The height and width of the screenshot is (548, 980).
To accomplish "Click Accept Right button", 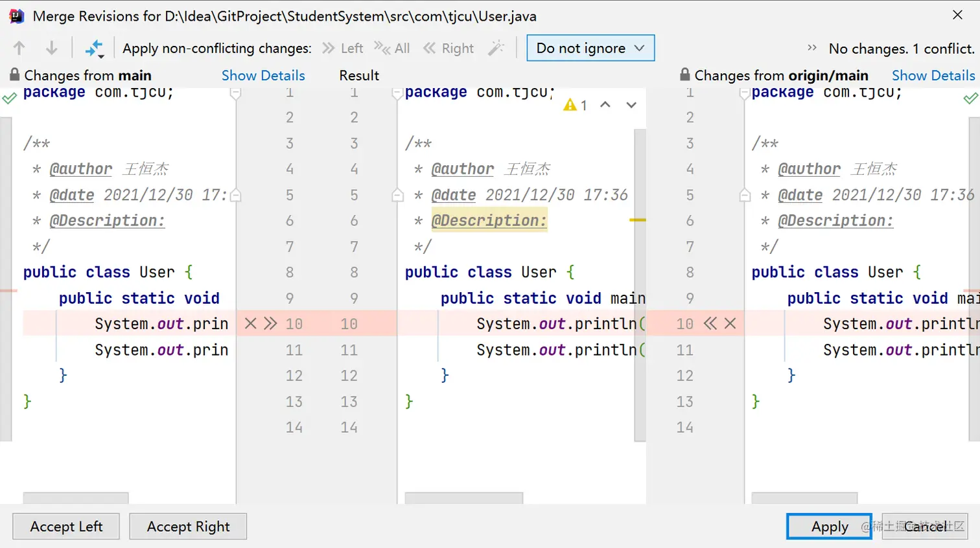I will [x=188, y=527].
